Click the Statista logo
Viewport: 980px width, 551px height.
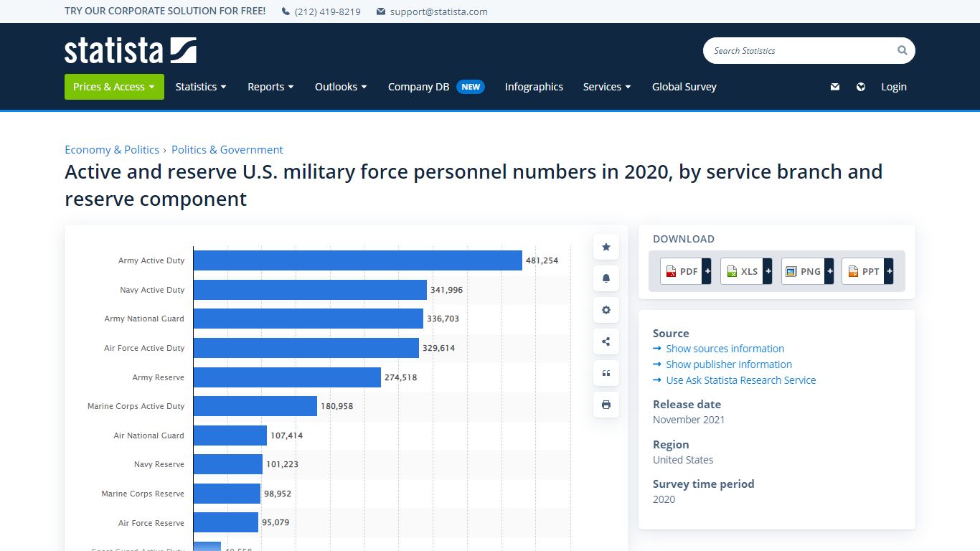[x=130, y=50]
